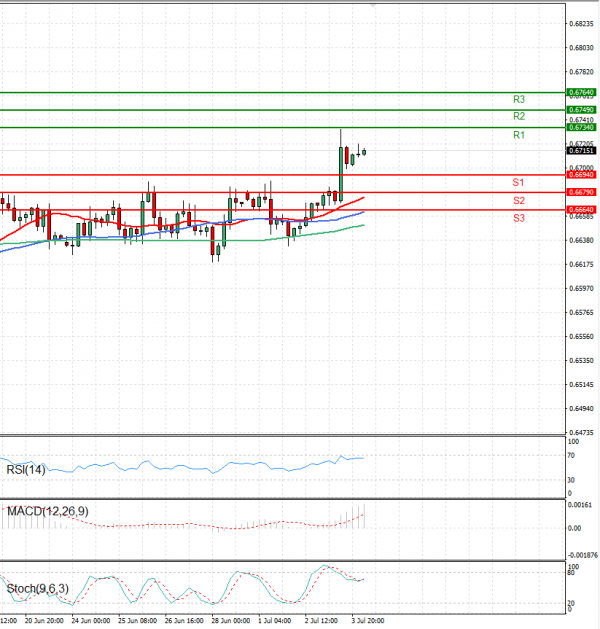Screen dimensions: 600x629
Task: Click the 0.65145 price axis value
Action: click(582, 385)
